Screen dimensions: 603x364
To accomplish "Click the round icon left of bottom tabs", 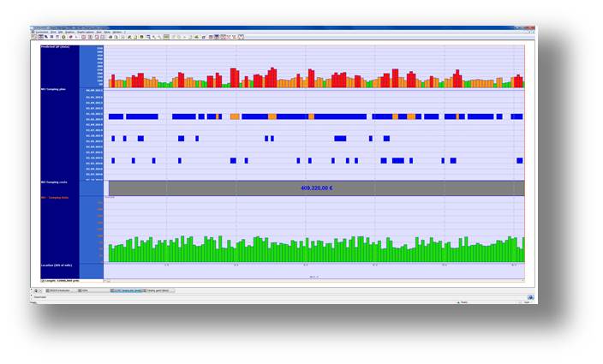I will pos(36,290).
